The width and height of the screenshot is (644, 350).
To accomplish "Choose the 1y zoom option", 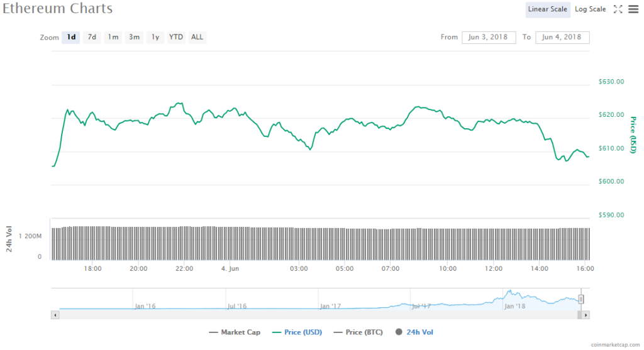I will pos(155,37).
